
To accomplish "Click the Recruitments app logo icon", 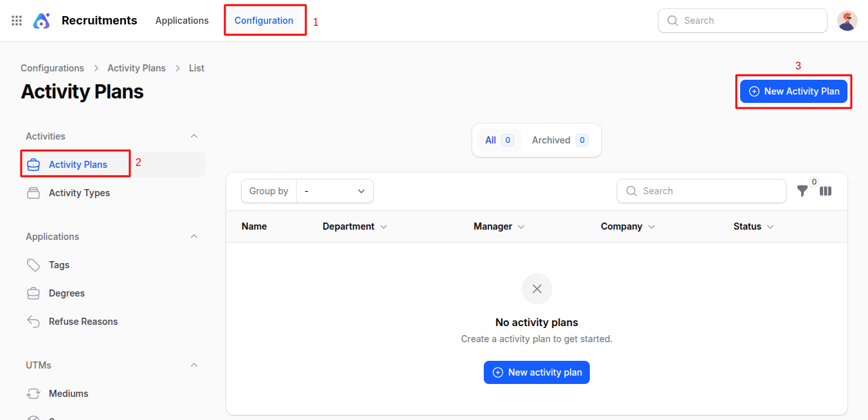I will tap(42, 21).
